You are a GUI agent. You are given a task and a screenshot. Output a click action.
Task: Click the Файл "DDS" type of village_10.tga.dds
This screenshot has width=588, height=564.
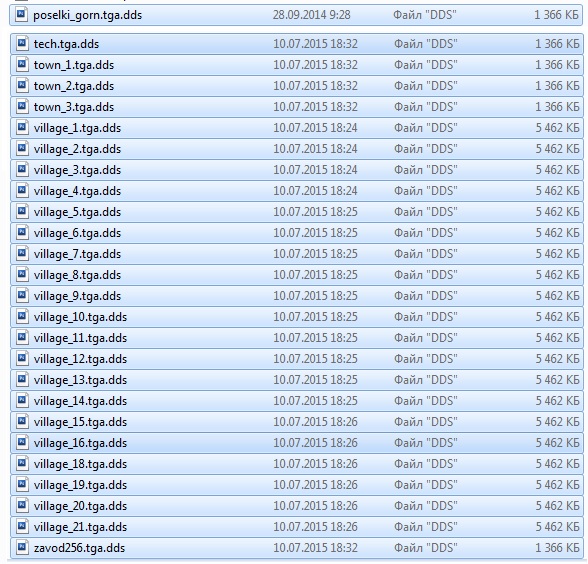(426, 317)
